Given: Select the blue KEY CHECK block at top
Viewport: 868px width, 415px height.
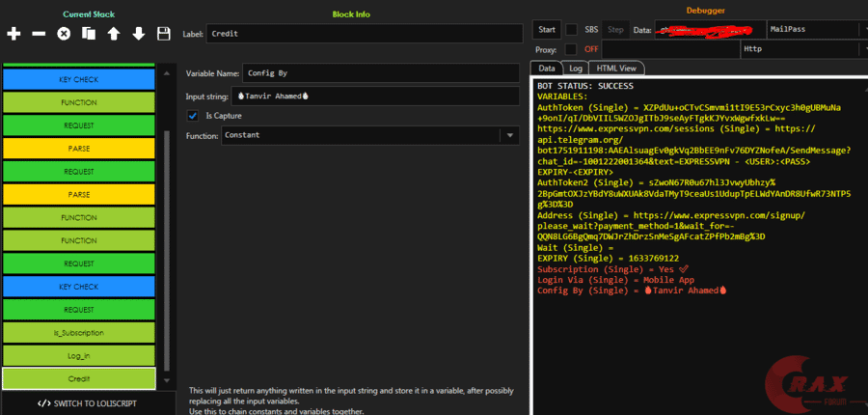Looking at the screenshot, I should pyautogui.click(x=79, y=78).
